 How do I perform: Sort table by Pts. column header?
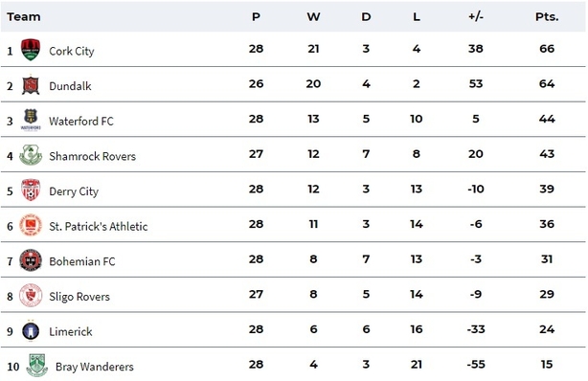(x=547, y=17)
